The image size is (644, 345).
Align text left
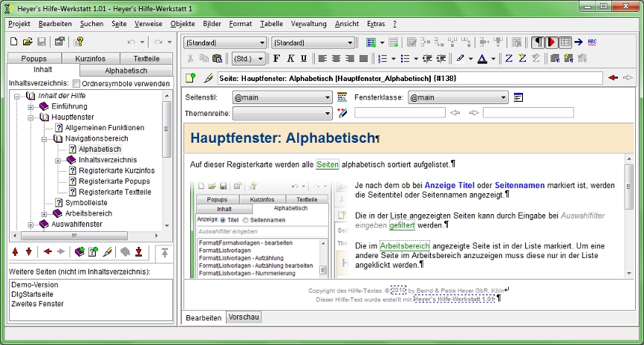pyautogui.click(x=322, y=59)
